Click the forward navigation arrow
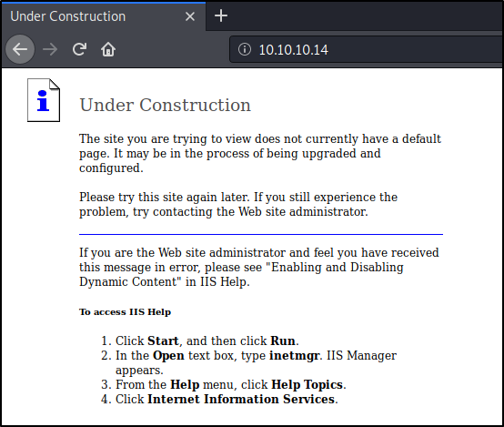This screenshot has height=427, width=504. 50,49
